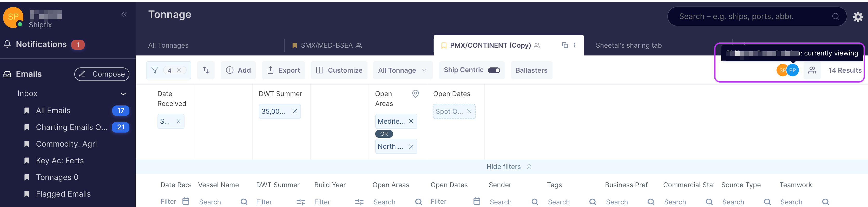Open the Notifications bell
868x207 pixels.
point(8,44)
